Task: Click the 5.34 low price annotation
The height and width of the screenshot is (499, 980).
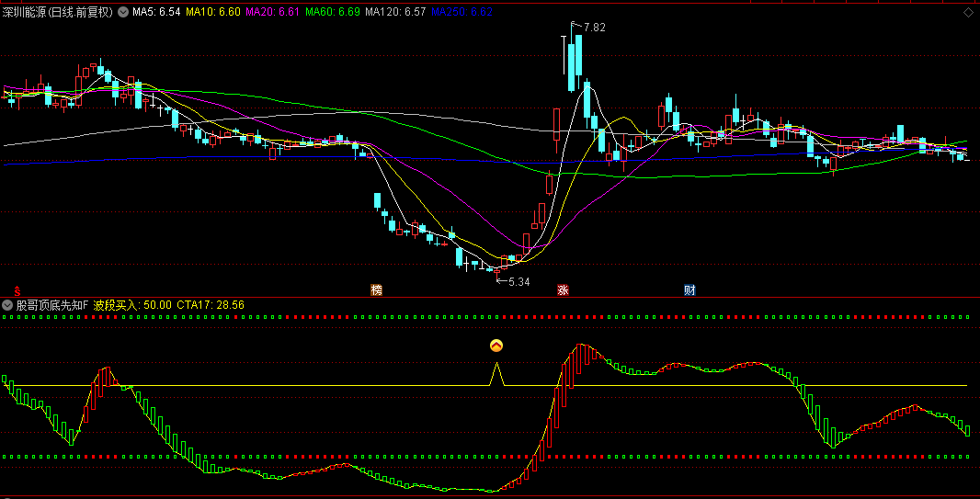Action: pyautogui.click(x=520, y=281)
